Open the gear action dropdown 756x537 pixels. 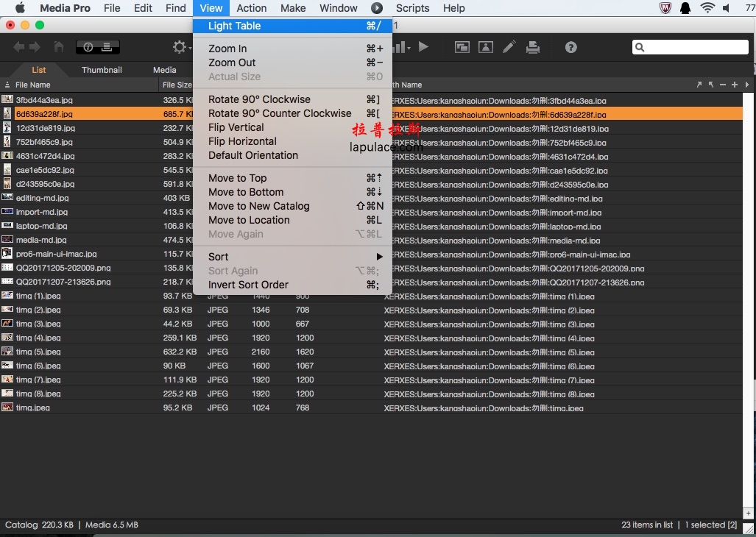click(181, 47)
